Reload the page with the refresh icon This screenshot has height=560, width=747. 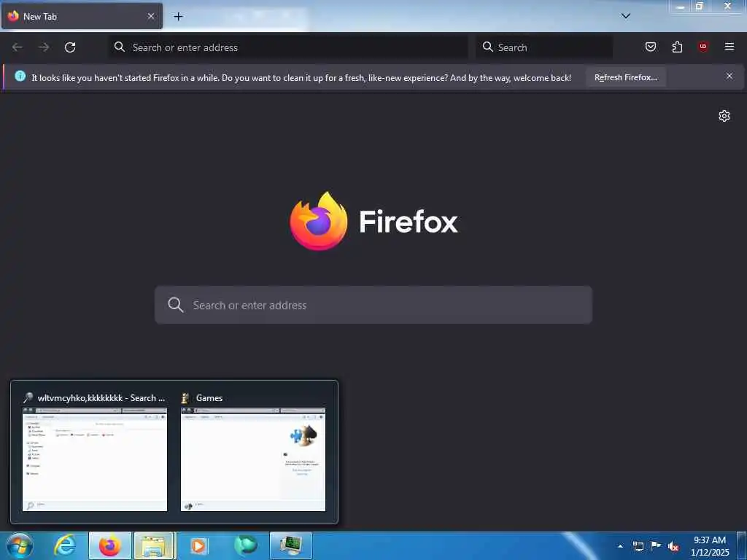coord(70,47)
